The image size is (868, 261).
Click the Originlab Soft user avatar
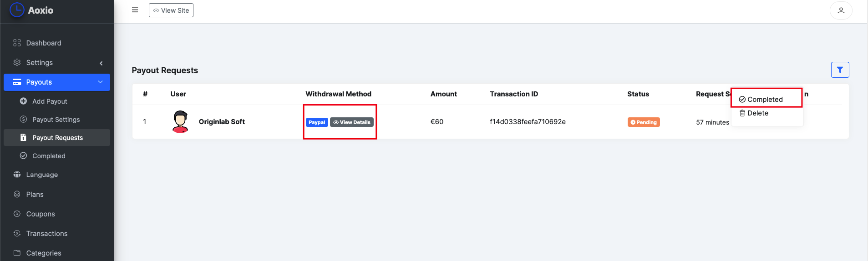point(181,122)
